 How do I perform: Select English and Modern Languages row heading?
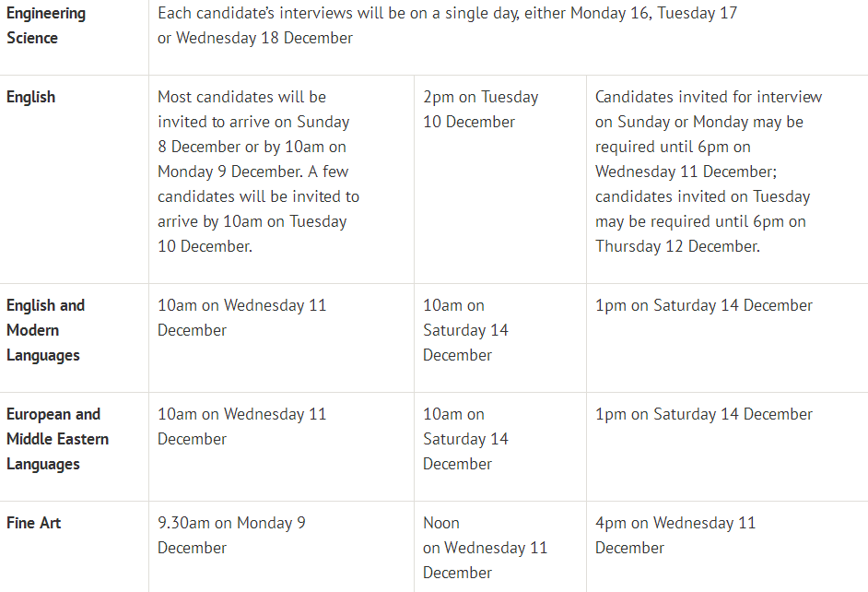[x=45, y=330]
